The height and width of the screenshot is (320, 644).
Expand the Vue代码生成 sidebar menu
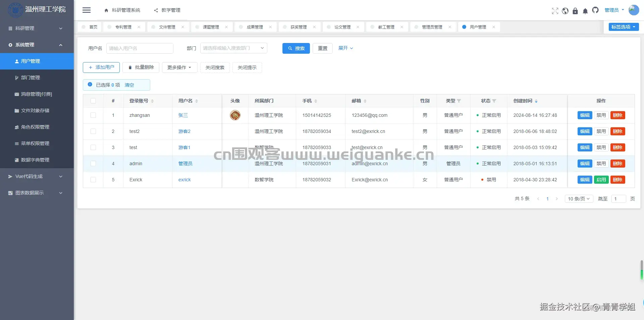coord(37,176)
